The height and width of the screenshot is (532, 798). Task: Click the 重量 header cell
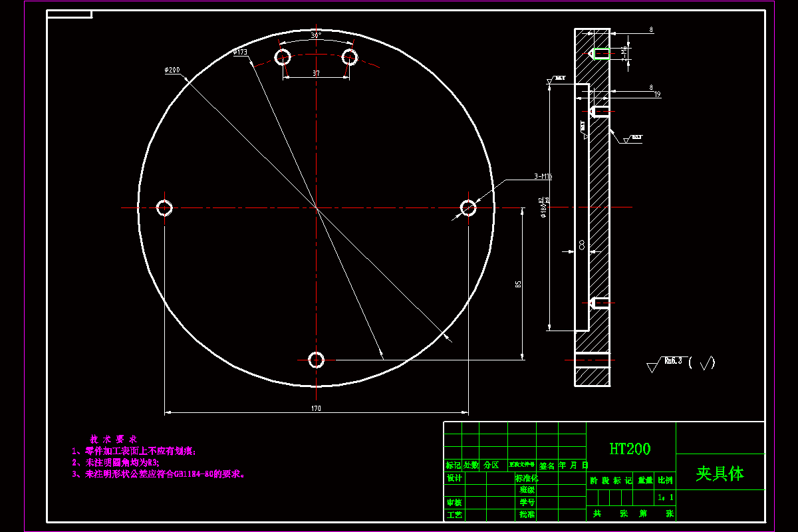[644, 479]
